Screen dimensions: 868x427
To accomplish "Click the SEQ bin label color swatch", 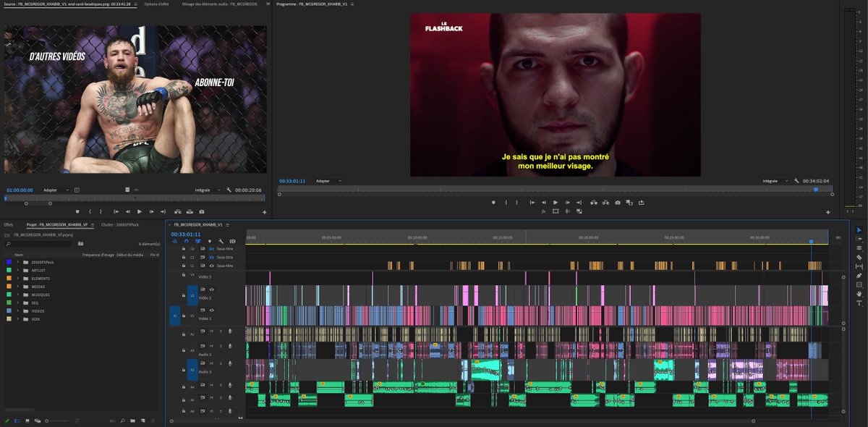I will tap(8, 303).
